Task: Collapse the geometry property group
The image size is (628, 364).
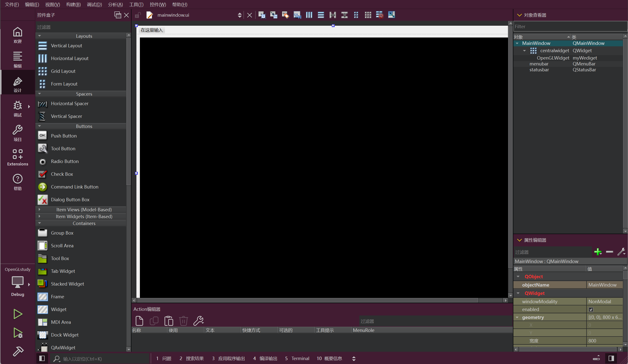Action: pyautogui.click(x=517, y=317)
